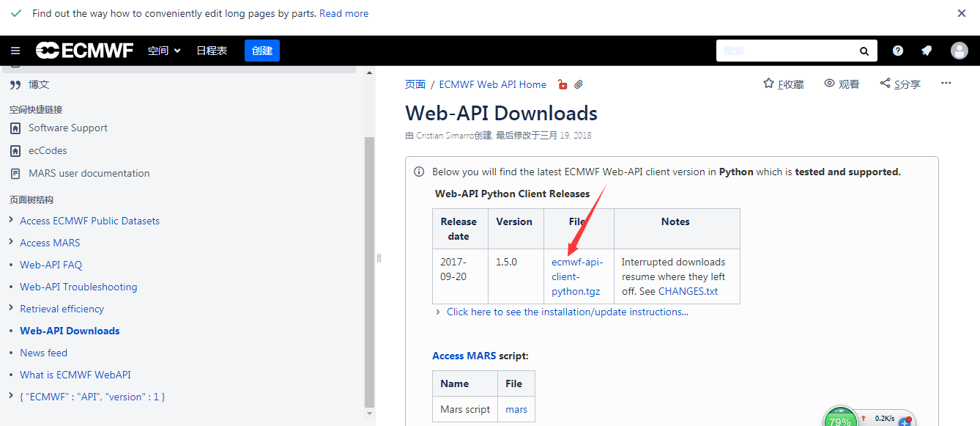Open News feed page
980x426 pixels.
[x=43, y=353]
